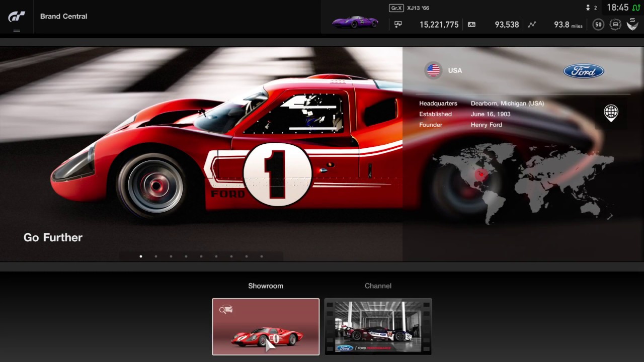Open the menu line beneath GT logo

[x=17, y=31]
